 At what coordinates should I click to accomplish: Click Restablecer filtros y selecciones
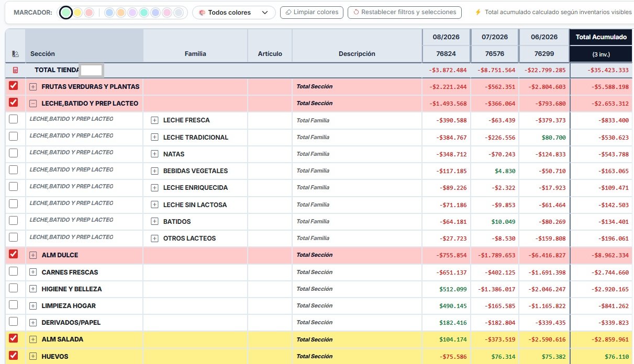(x=405, y=12)
